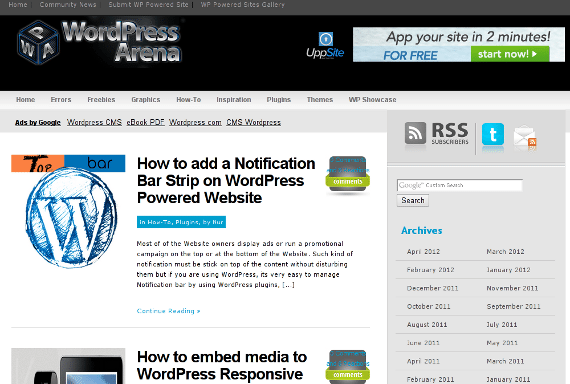570x384 pixels.
Task: Open 'App your site in 2 minutes' banner
Action: 459,44
